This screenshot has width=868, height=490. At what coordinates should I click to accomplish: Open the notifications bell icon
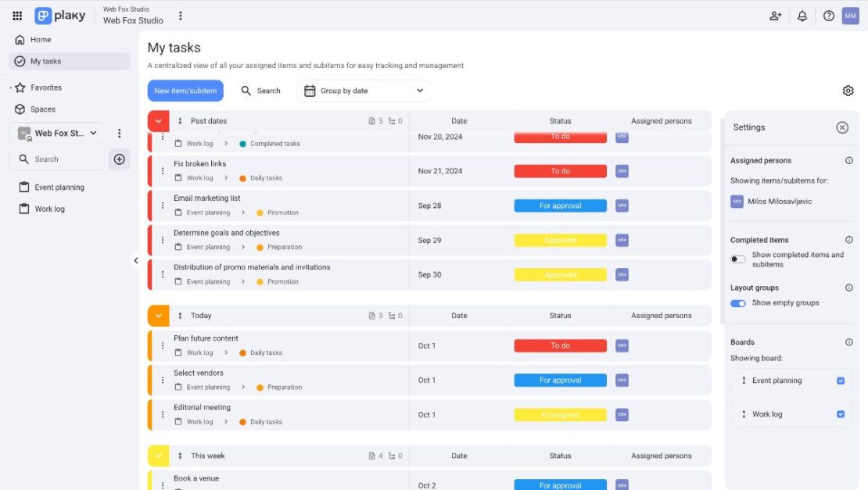pos(802,16)
